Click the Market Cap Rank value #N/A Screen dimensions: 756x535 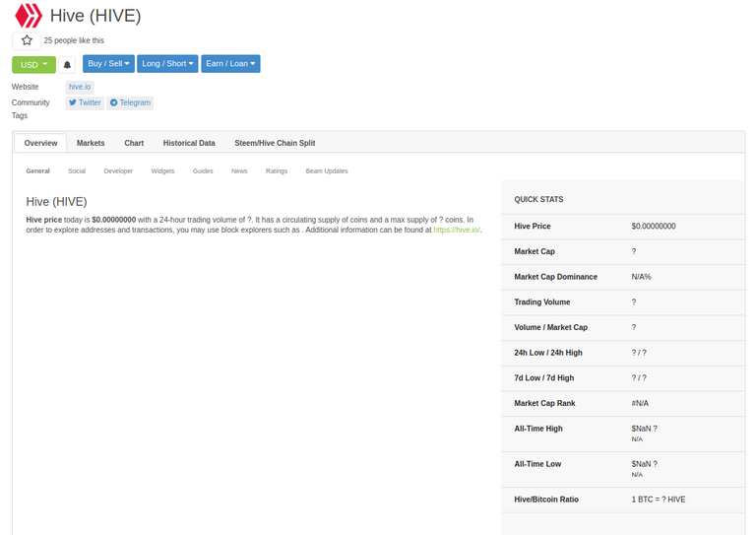pos(640,403)
